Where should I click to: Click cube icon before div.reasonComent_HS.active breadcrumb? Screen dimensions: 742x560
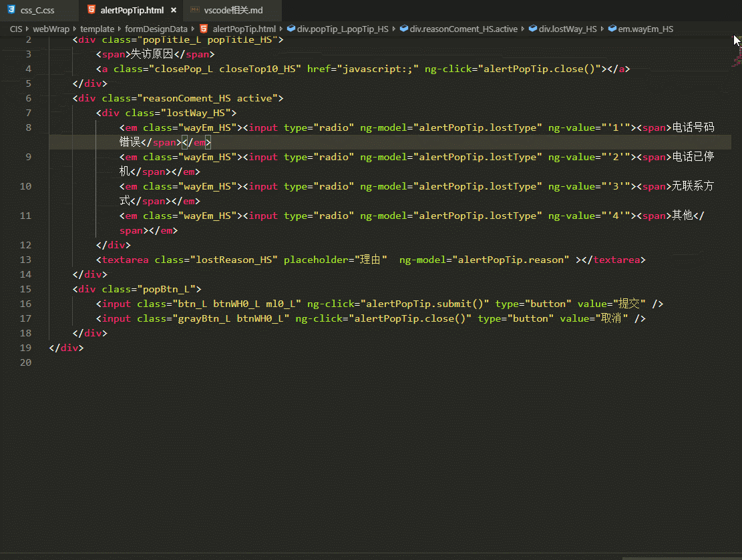pyautogui.click(x=404, y=29)
